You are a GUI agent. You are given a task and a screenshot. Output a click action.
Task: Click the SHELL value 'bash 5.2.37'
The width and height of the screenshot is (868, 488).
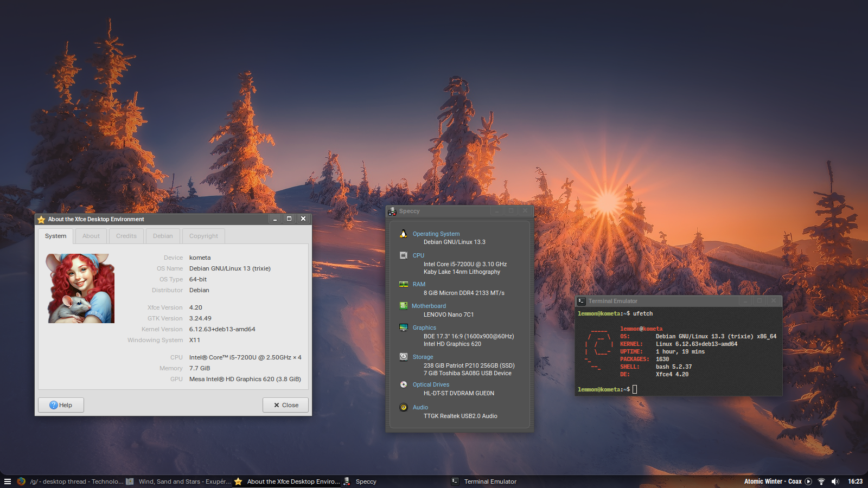point(674,367)
